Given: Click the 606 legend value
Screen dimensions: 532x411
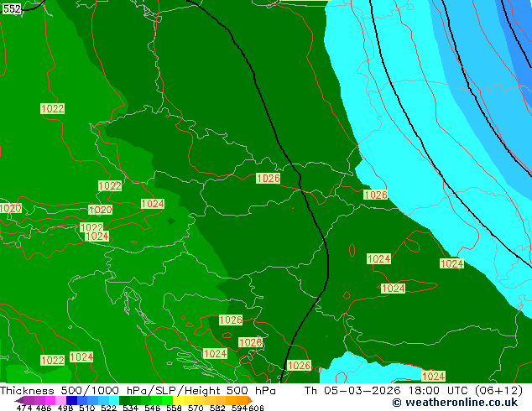Looking at the screenshot, I should [256, 408].
